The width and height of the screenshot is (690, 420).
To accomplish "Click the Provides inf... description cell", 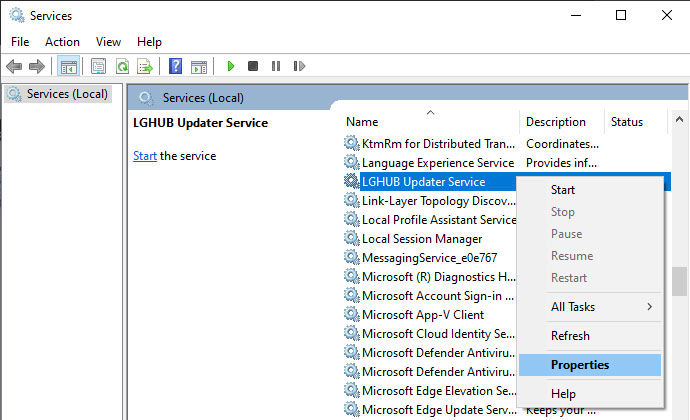I will point(562,163).
